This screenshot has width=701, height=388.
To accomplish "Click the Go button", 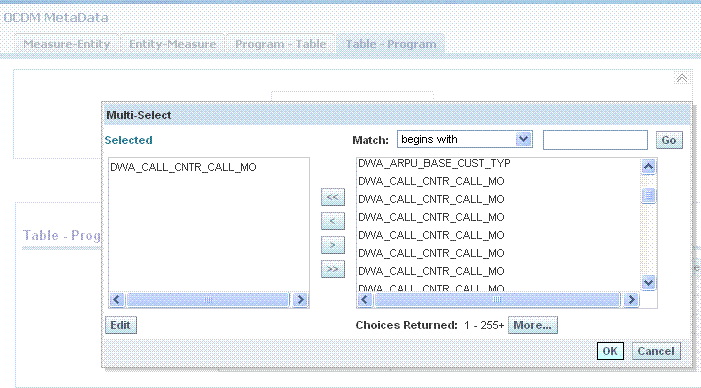I will tap(669, 140).
